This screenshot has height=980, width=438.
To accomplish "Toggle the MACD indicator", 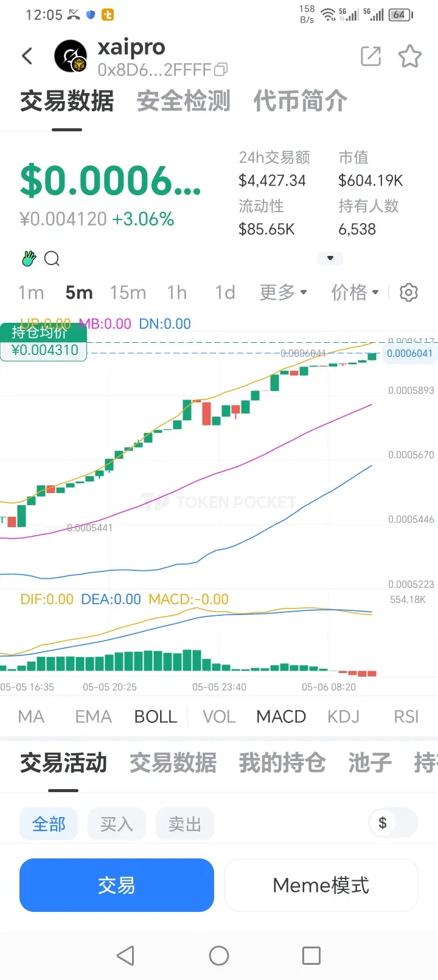I will pos(281,717).
